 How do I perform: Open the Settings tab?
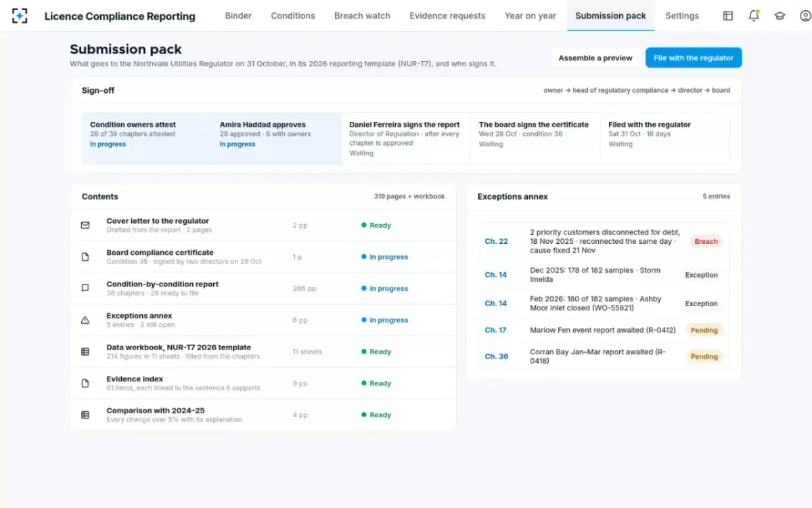682,16
